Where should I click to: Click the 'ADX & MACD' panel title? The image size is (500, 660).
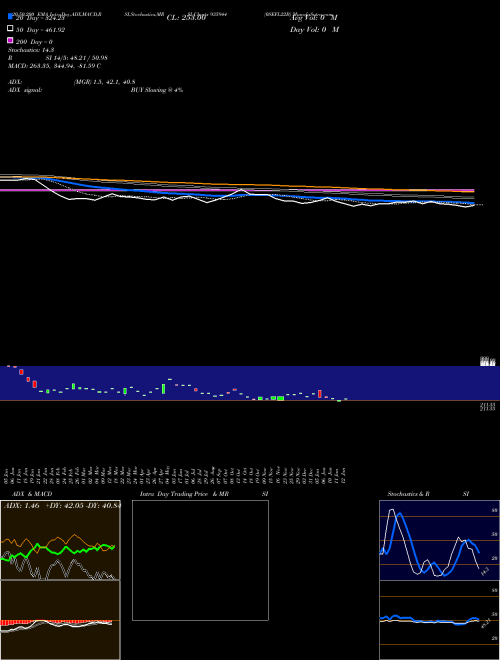point(32,494)
